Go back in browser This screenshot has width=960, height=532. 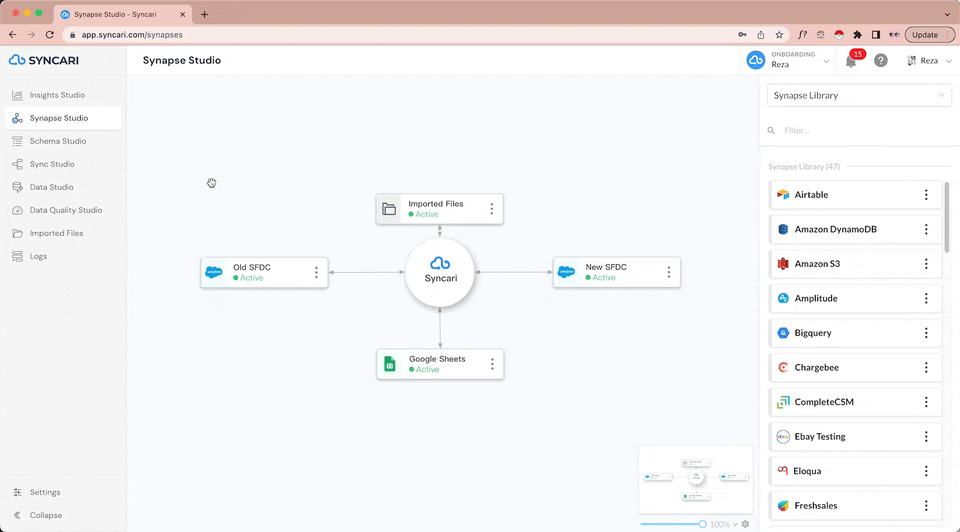pyautogui.click(x=13, y=35)
